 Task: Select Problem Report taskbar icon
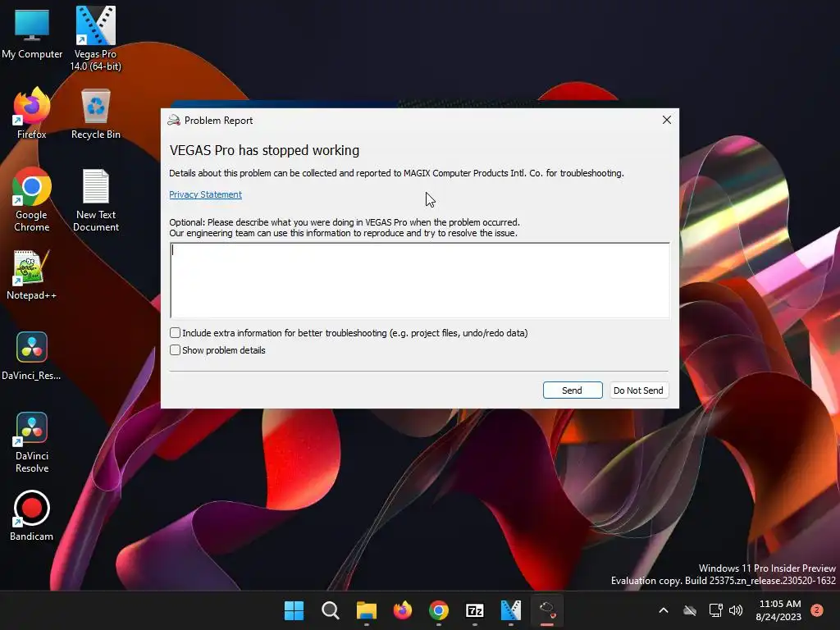coord(547,610)
